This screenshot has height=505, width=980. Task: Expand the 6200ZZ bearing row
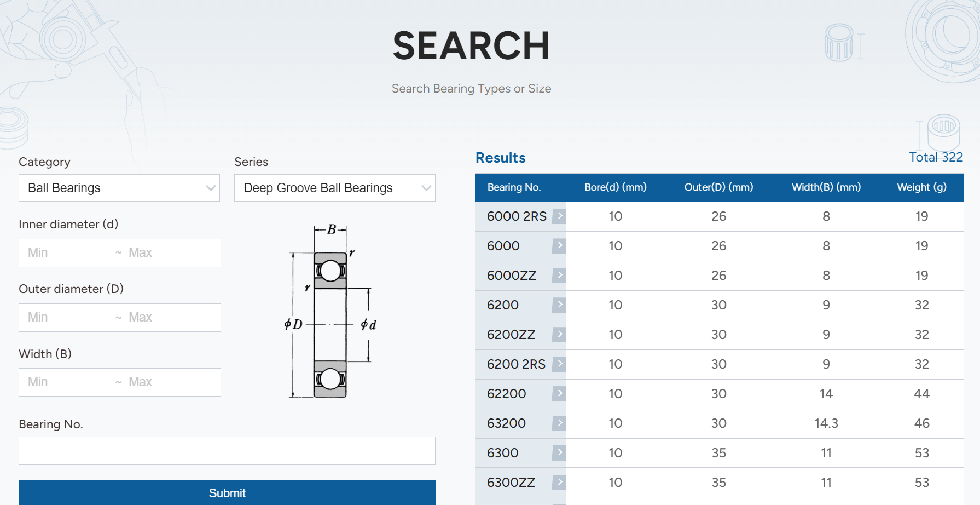pyautogui.click(x=559, y=335)
